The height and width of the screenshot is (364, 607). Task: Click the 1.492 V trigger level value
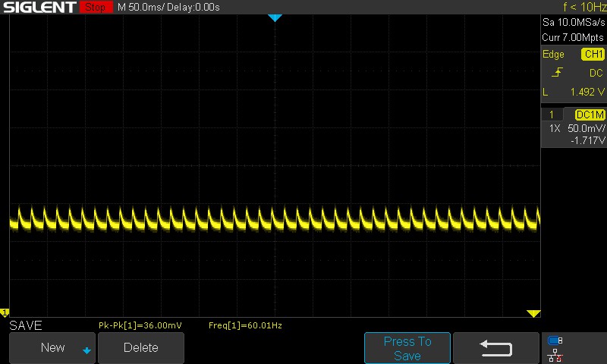(x=588, y=92)
